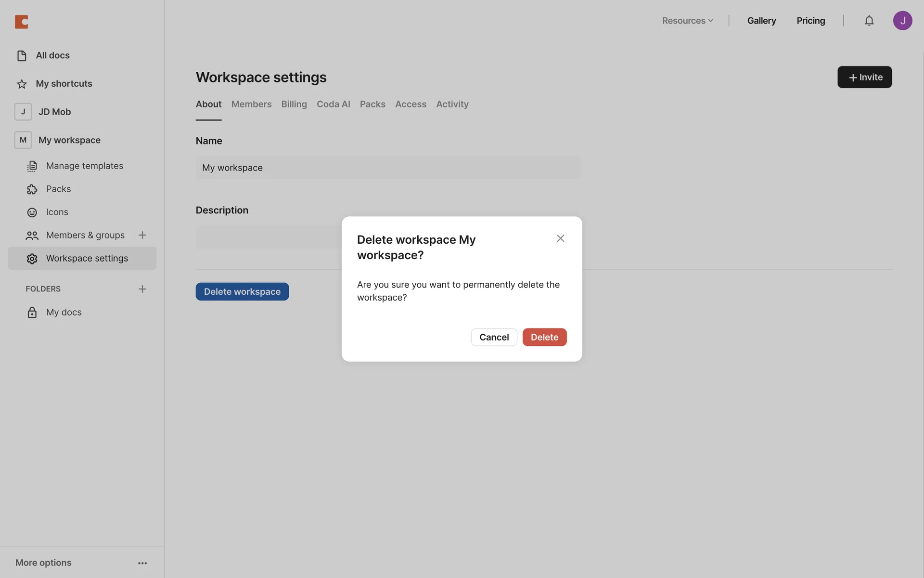
Task: Collapse the My workspace section
Action: point(69,140)
